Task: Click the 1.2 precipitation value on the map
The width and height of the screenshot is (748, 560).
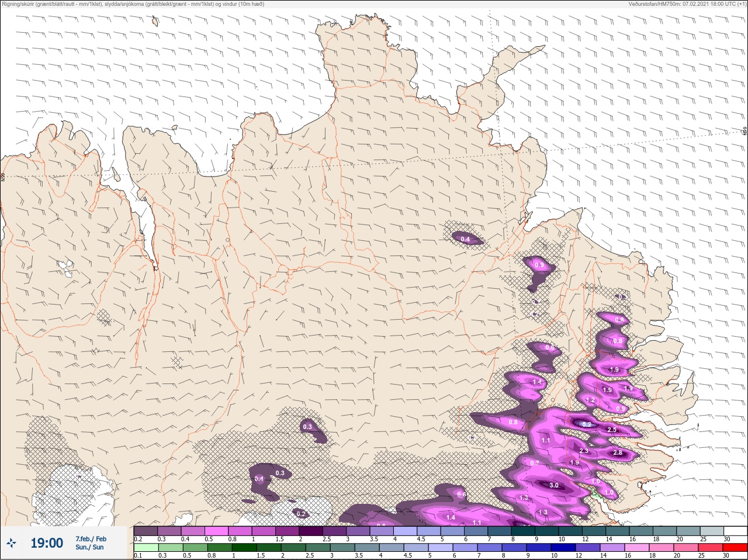Action: pos(590,400)
